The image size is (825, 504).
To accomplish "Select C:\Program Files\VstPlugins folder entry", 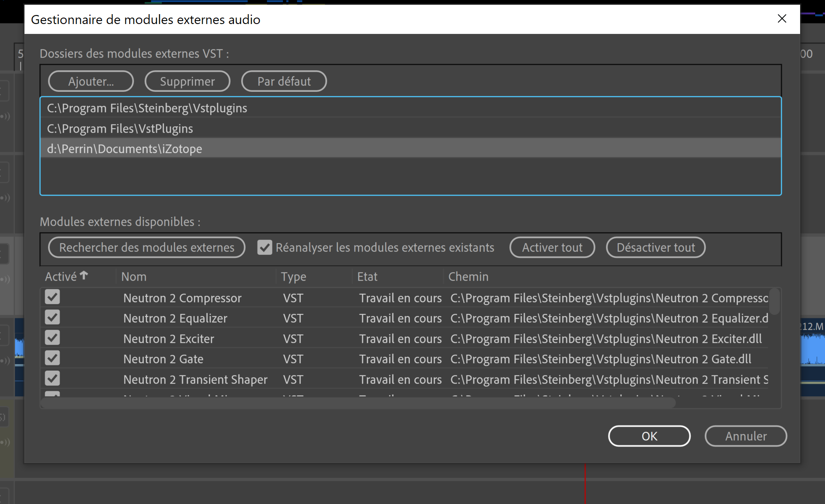I will 120,129.
